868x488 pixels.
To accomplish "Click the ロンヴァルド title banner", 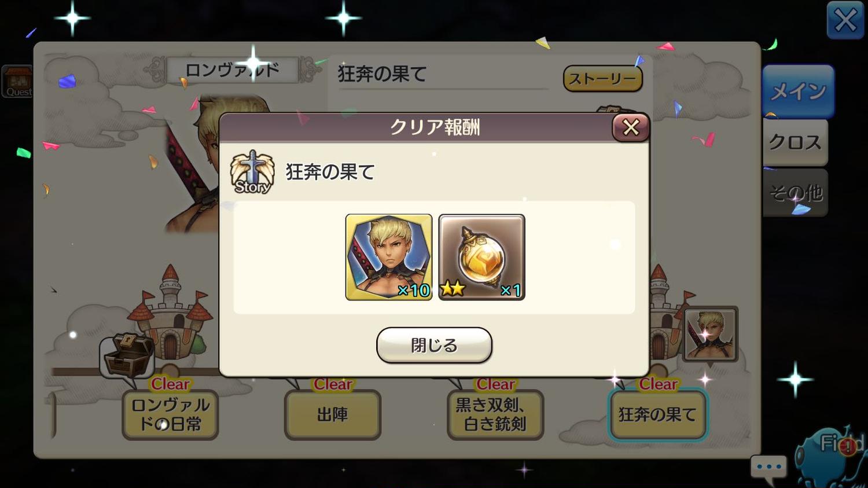I will click(232, 71).
